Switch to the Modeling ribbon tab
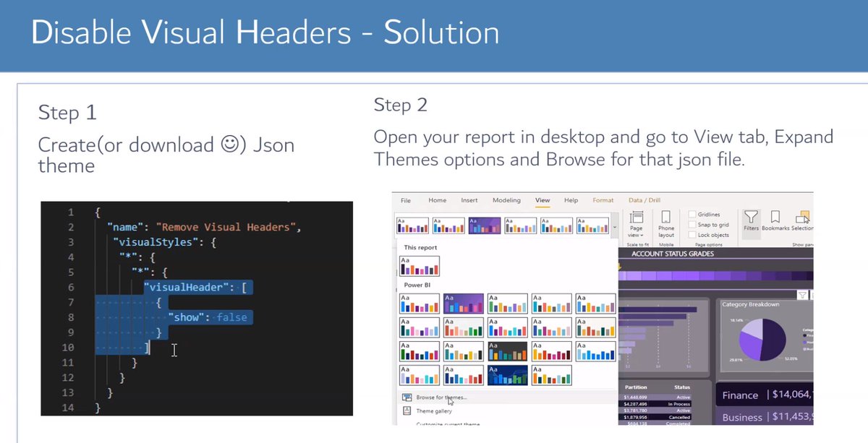Screen dimensions: 868x443 (x=506, y=200)
